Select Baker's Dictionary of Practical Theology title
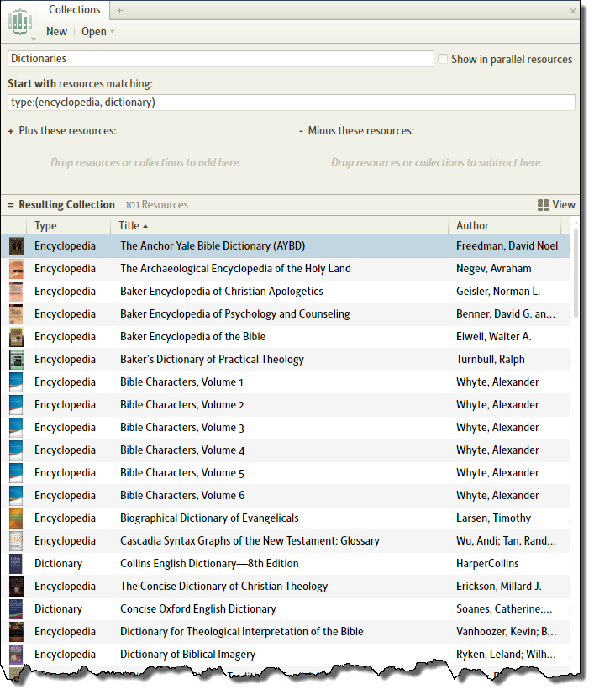Viewport: 594px width, 700px height. (x=213, y=361)
